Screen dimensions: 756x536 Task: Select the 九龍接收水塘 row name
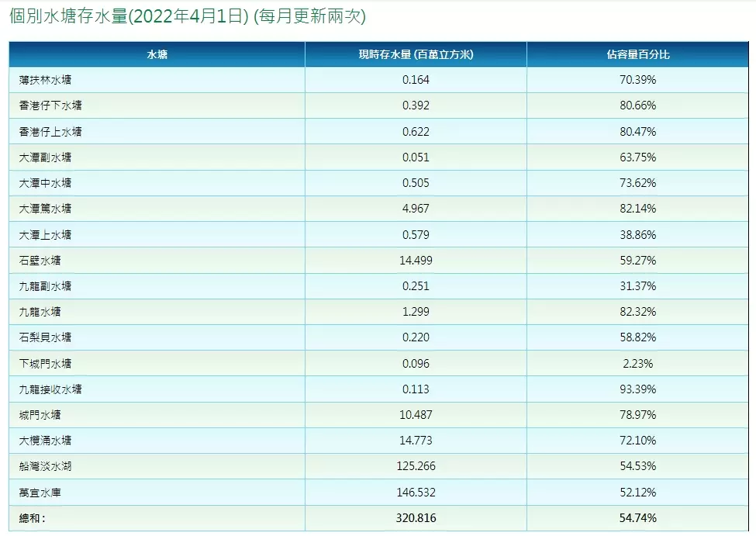[50, 389]
